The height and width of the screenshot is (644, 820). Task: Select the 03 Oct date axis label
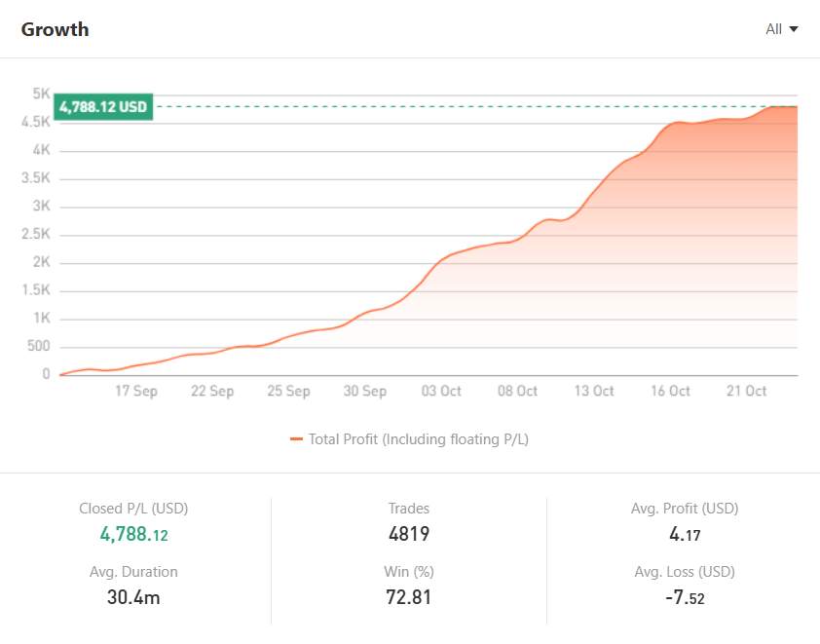[441, 391]
